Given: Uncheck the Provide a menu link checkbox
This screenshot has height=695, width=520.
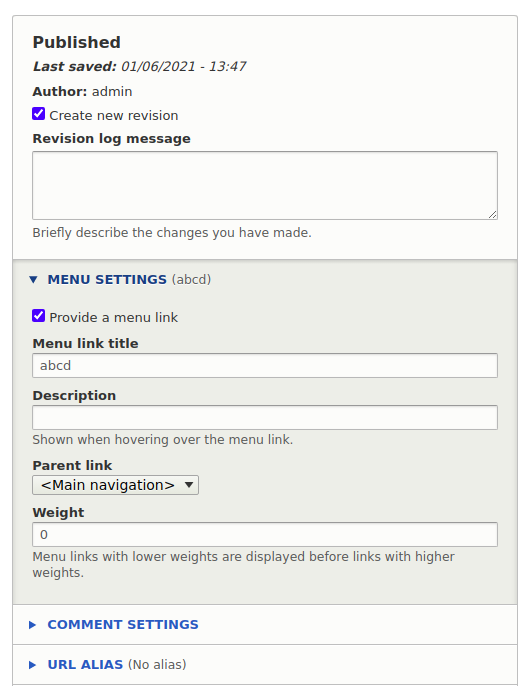Looking at the screenshot, I should [x=39, y=316].
